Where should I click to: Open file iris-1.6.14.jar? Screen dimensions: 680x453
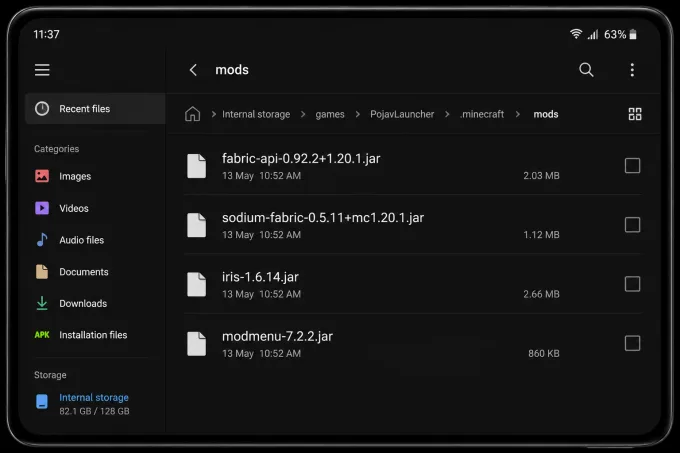point(260,277)
